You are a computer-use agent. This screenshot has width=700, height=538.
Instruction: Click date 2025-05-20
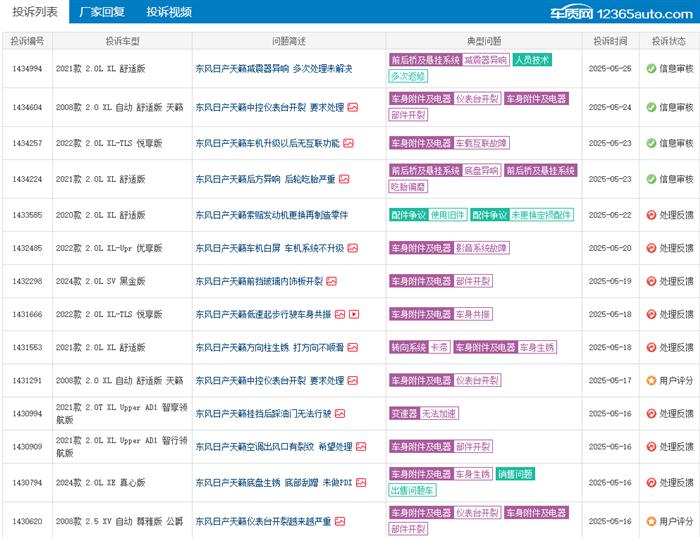(x=610, y=248)
